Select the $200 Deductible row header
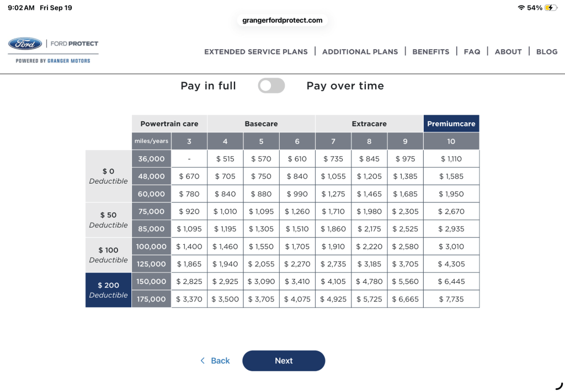The image size is (565, 392). pos(108,290)
